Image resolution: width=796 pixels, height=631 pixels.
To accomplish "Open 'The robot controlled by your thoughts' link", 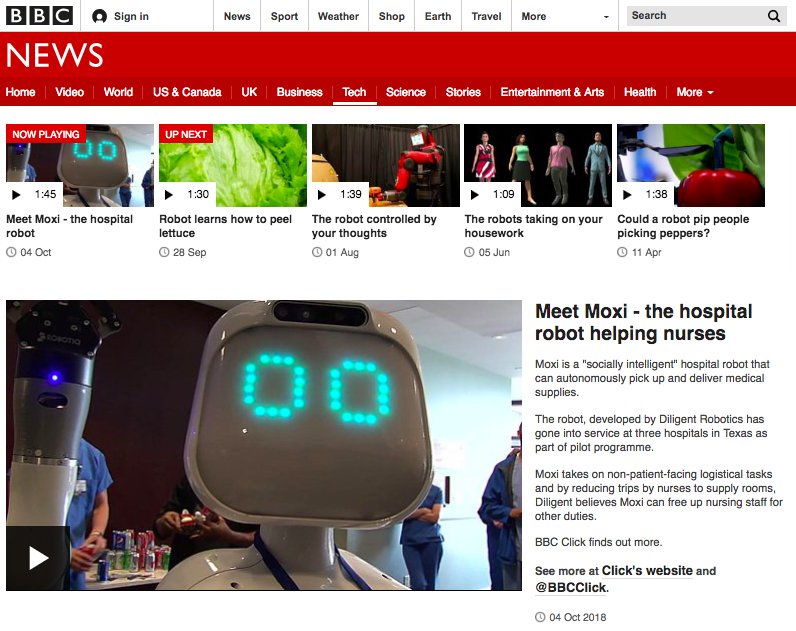I will [x=374, y=226].
